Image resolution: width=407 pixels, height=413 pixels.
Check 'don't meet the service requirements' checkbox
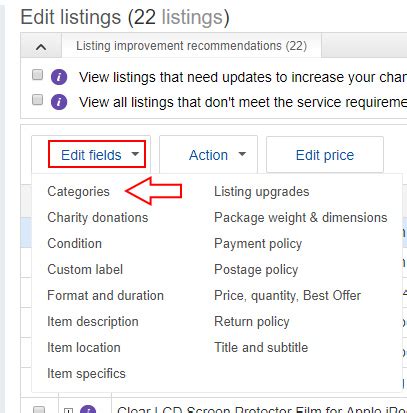coord(38,99)
